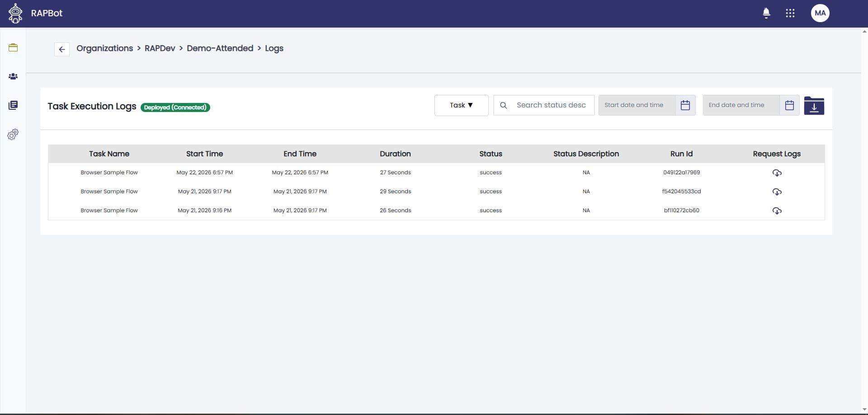The image size is (868, 415).
Task: Click the Start Time column header
Action: pyautogui.click(x=204, y=154)
